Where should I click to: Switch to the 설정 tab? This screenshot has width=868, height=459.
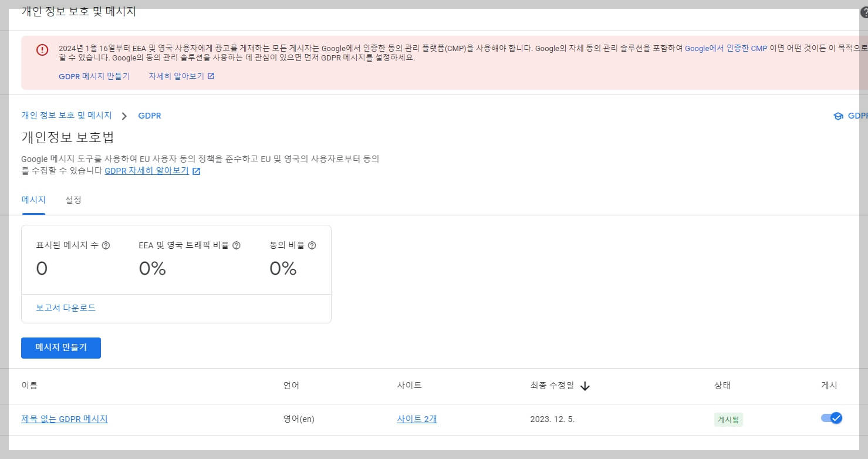tap(73, 200)
